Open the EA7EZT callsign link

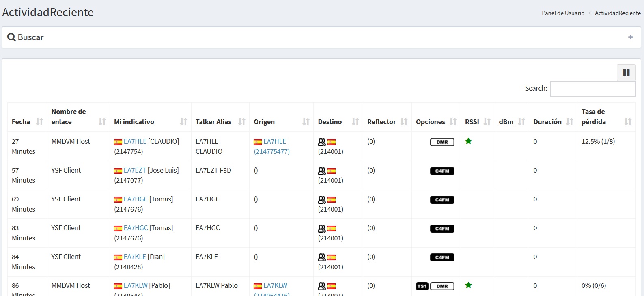point(135,171)
